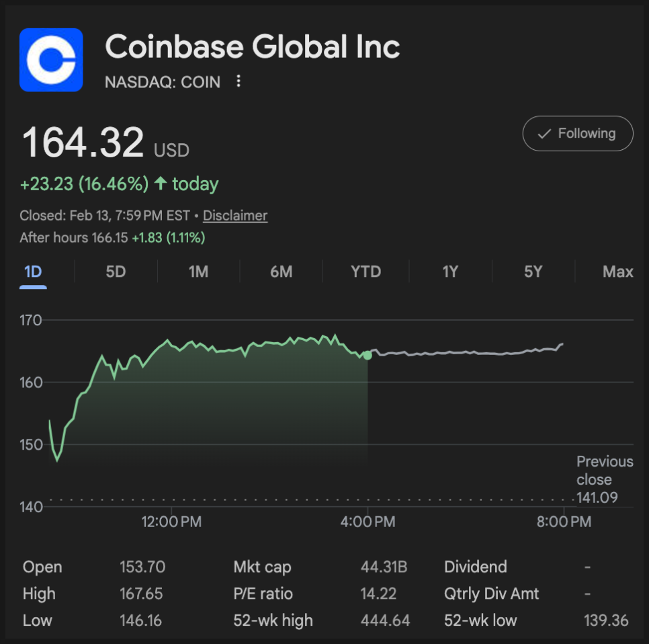The image size is (649, 644).
Task: Click the NASDAQ: COIN ticker text
Action: [163, 82]
